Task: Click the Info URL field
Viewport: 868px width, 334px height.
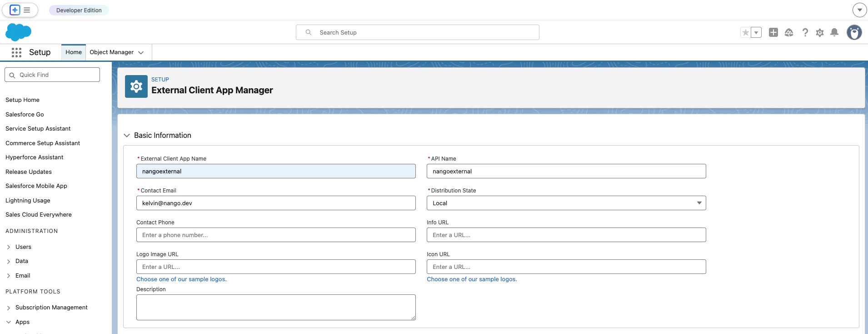Action: click(566, 235)
